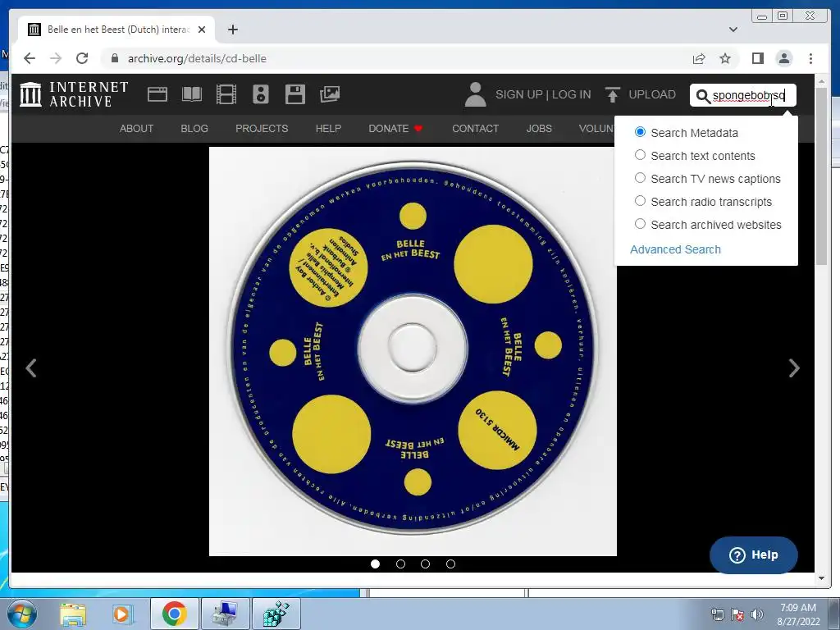The width and height of the screenshot is (840, 630).
Task: Open the Images icon
Action: [x=330, y=94]
